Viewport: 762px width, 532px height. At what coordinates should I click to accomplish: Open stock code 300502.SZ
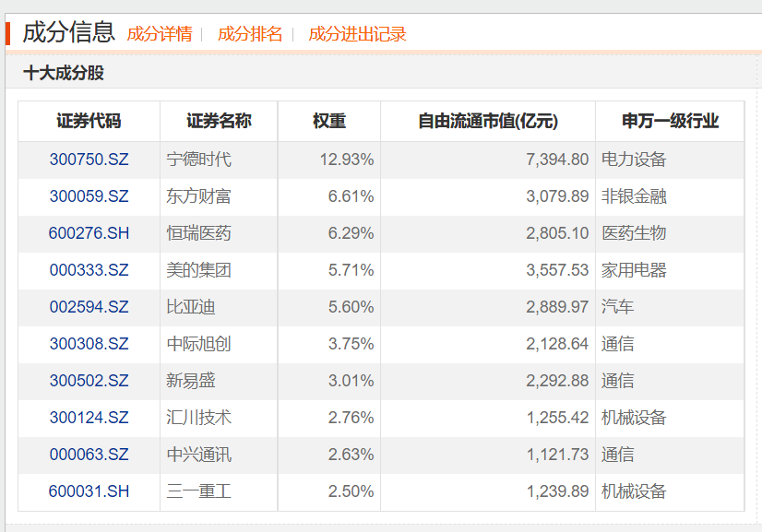coord(89,381)
